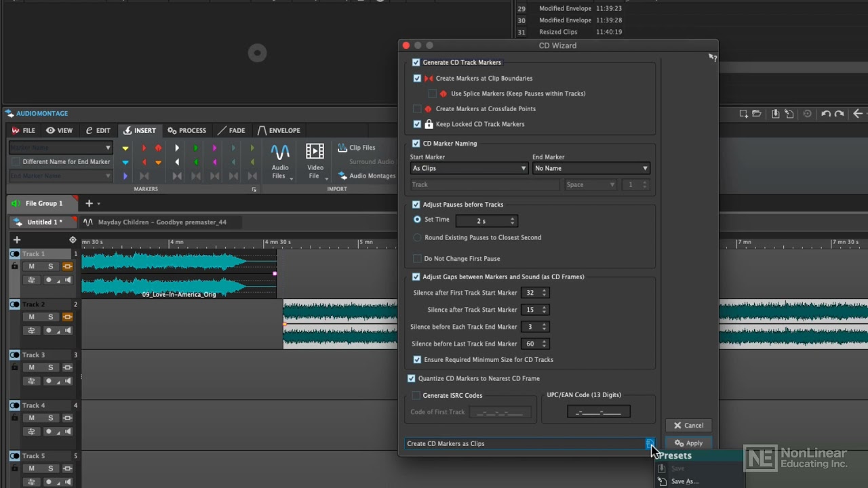Click the Save document toolbar icon

coord(776,114)
